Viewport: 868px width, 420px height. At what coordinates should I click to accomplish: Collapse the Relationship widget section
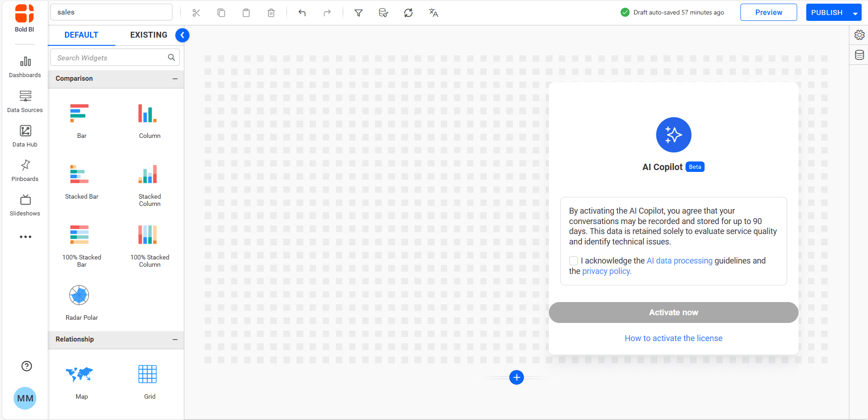(175, 340)
